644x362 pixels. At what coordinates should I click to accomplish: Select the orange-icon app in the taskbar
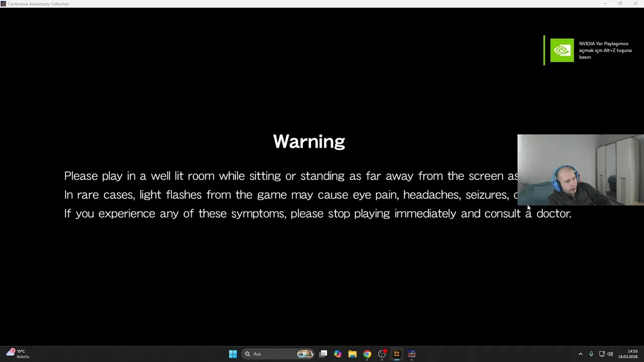(x=396, y=354)
